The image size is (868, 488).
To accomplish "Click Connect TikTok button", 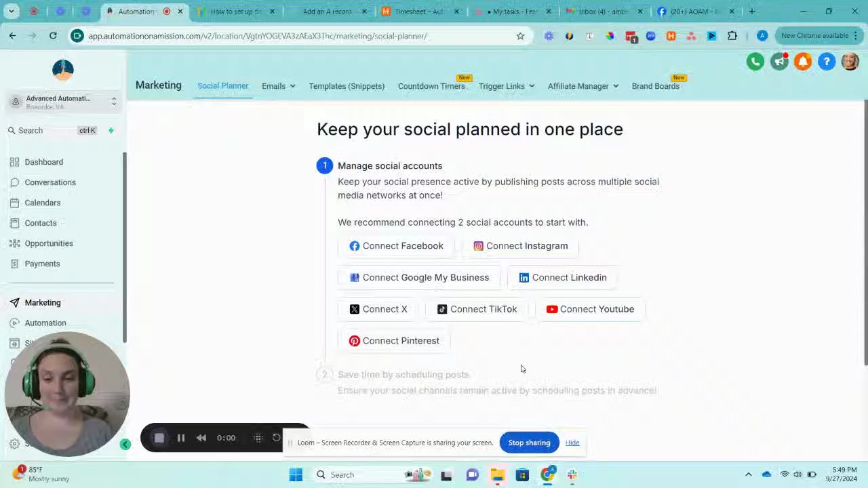I will pos(477,309).
